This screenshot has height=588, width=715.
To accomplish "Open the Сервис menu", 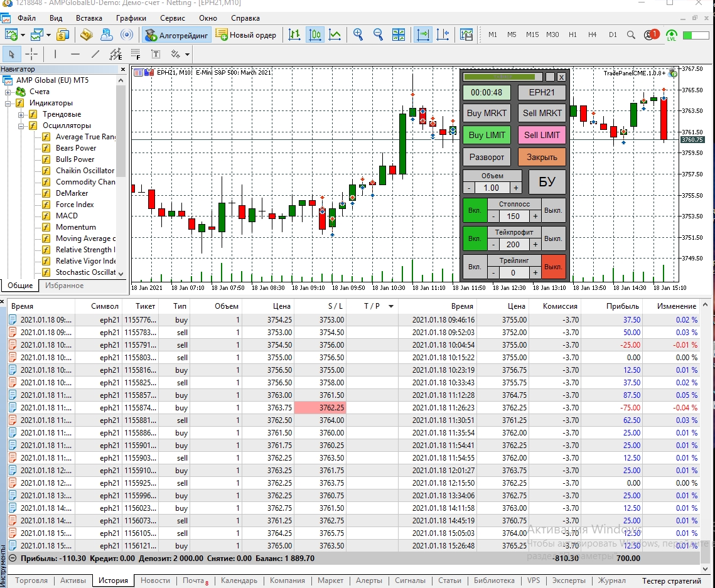I will pos(173,18).
